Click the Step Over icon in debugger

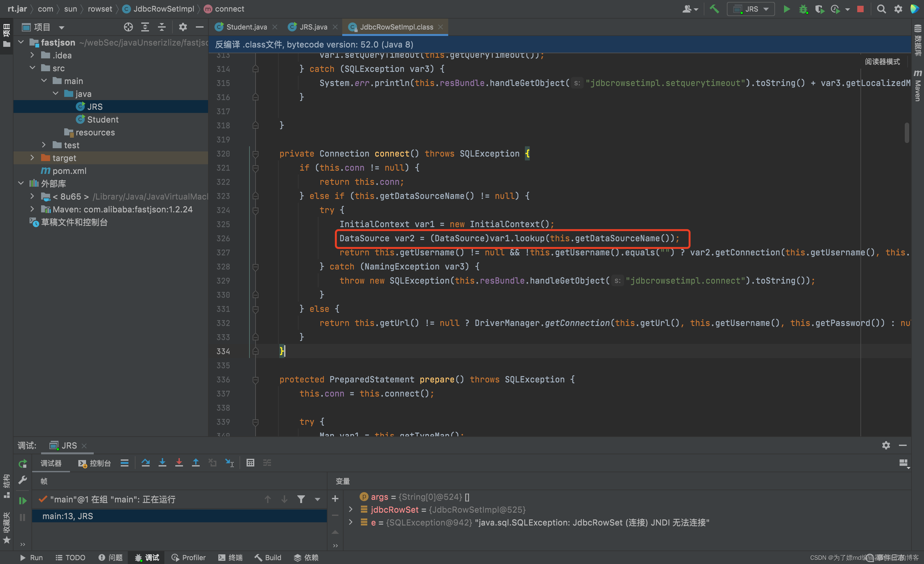(145, 464)
